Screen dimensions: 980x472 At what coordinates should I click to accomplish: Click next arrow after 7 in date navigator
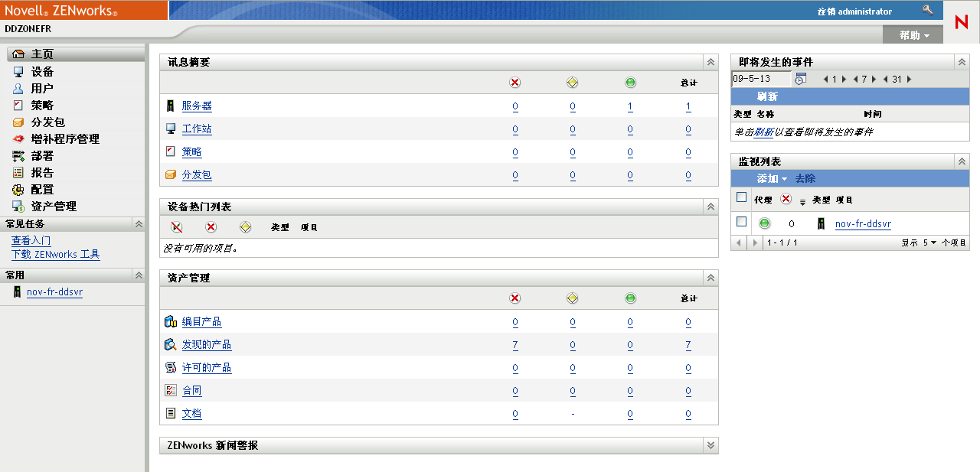(x=873, y=79)
